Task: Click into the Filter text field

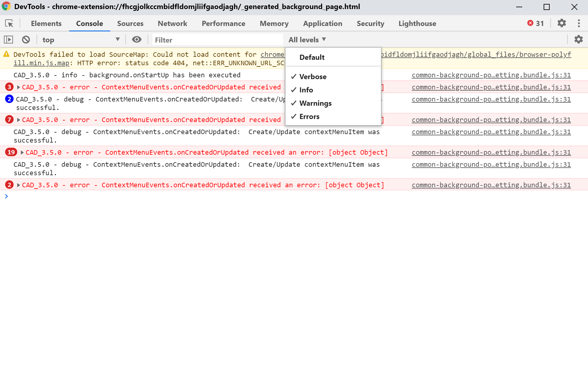Action: click(x=217, y=40)
